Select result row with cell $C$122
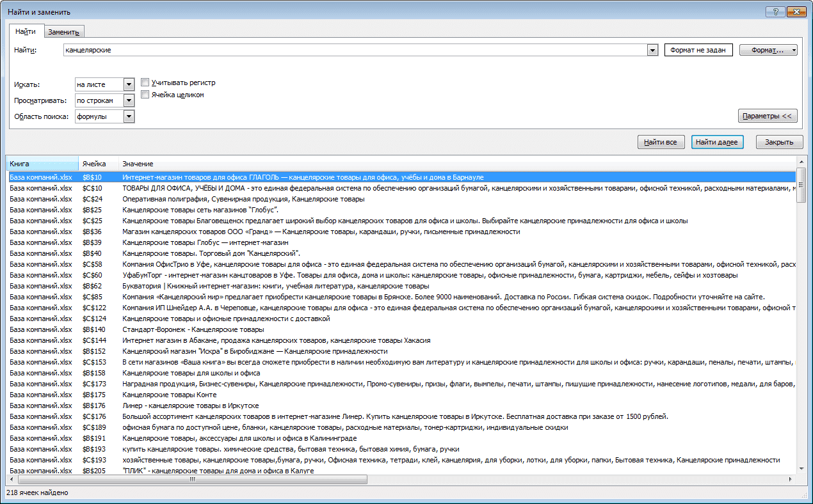The height and width of the screenshot is (504, 813). click(x=401, y=308)
